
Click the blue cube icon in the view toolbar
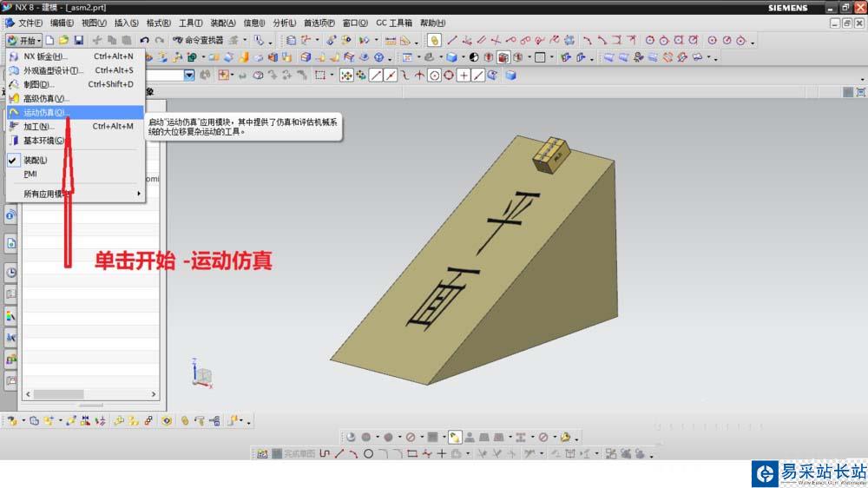pos(451,57)
